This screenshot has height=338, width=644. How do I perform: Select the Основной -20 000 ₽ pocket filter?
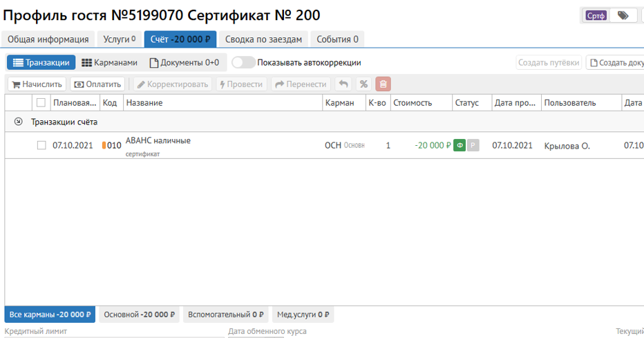click(139, 314)
